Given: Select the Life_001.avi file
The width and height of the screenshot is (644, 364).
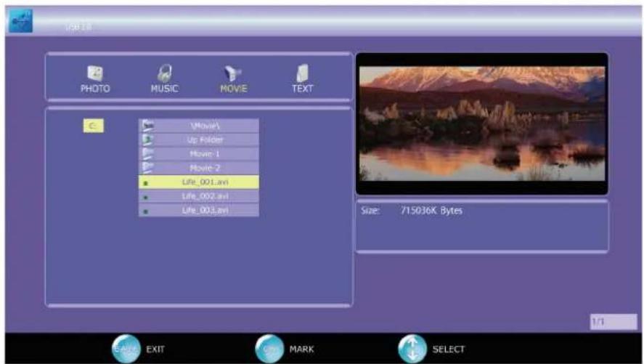Looking at the screenshot, I should (x=199, y=182).
